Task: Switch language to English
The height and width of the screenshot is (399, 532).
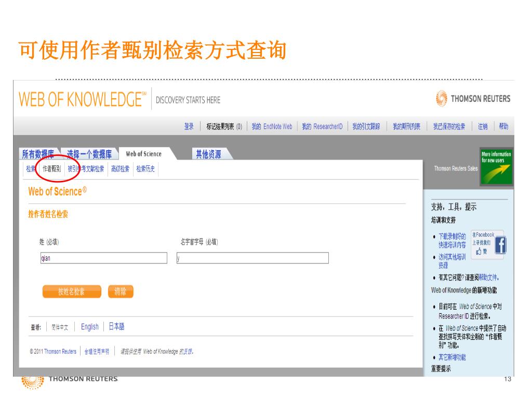Action: point(89,327)
